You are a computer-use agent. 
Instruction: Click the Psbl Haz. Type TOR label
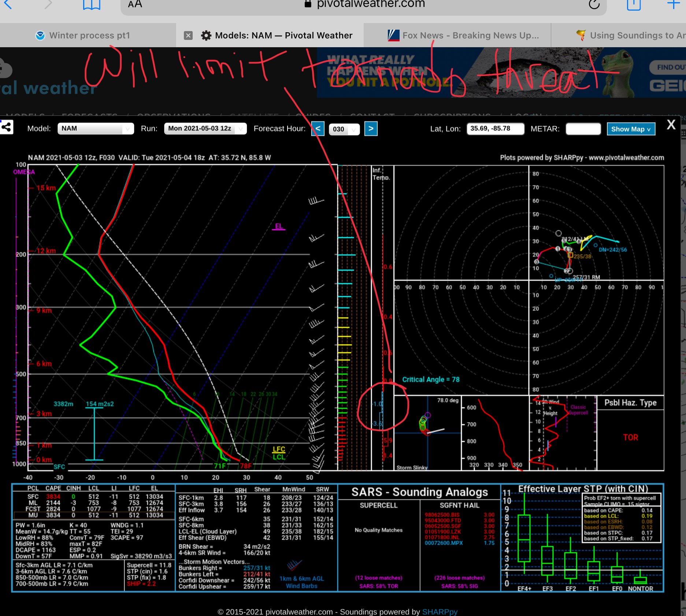[x=630, y=437]
